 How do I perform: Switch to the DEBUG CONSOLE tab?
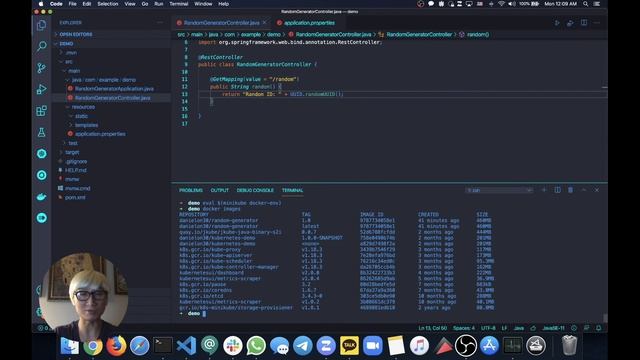[x=255, y=190]
